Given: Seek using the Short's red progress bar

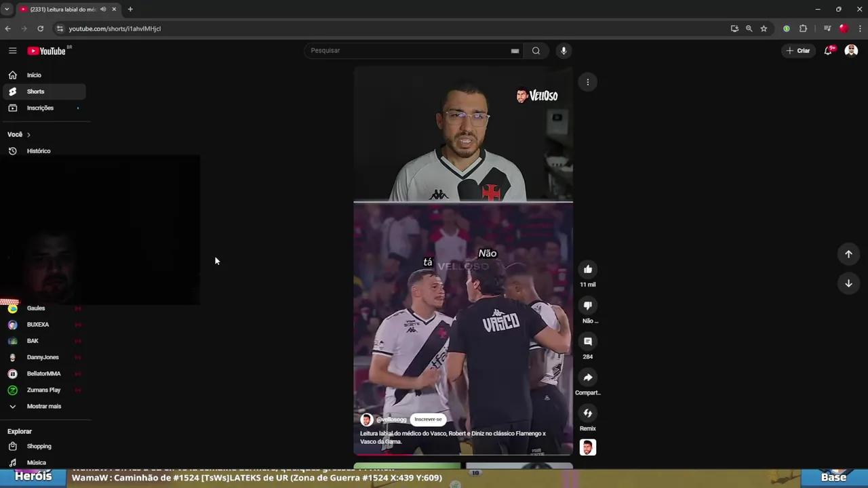Looking at the screenshot, I should 463,454.
